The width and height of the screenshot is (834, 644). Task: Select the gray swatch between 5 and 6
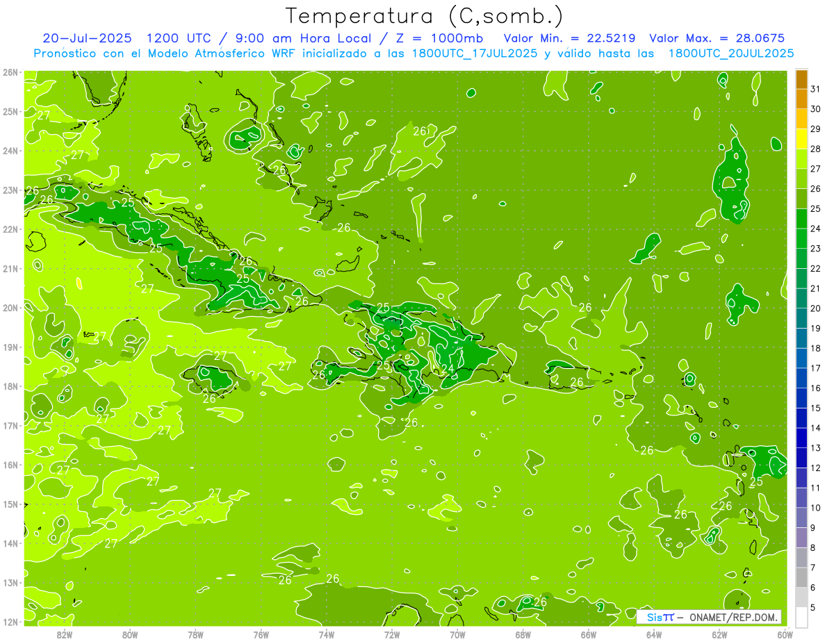[x=801, y=597]
